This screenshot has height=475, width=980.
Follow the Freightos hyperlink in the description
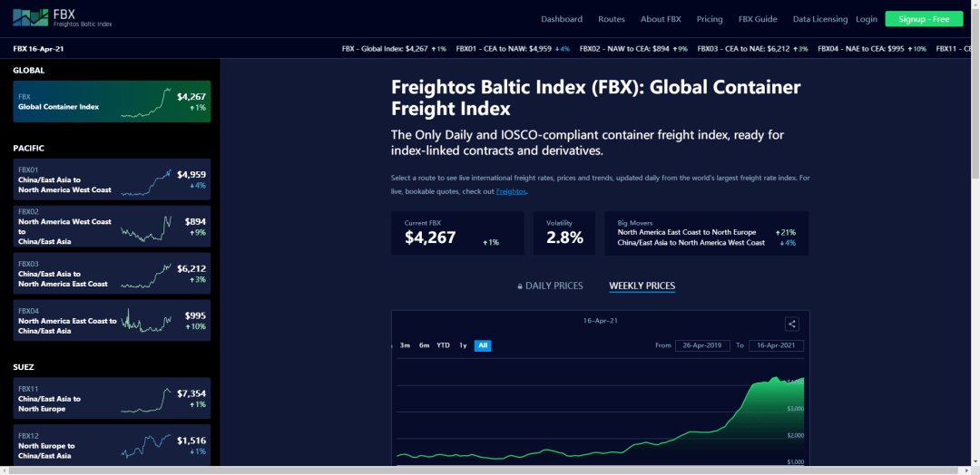[511, 191]
